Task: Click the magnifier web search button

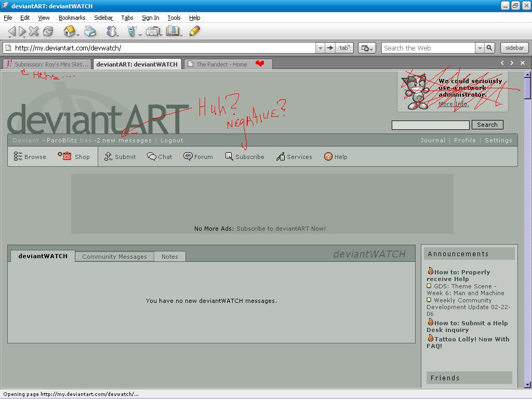Action: click(x=489, y=48)
